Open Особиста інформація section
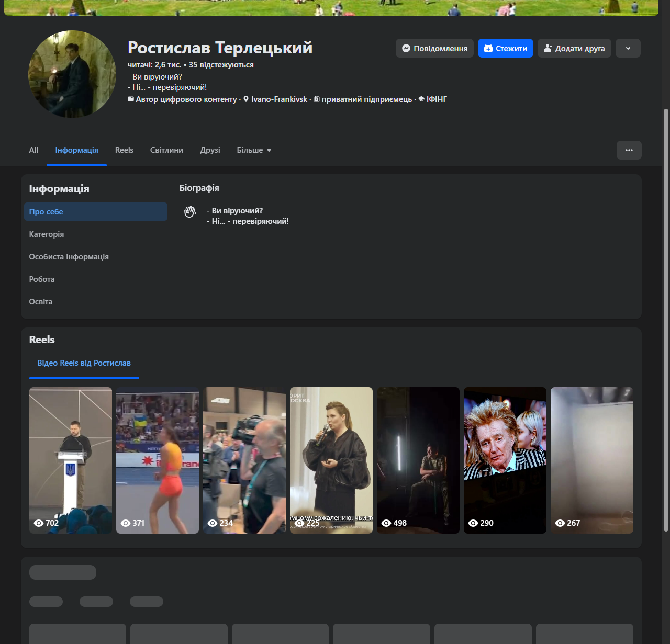 (96, 257)
